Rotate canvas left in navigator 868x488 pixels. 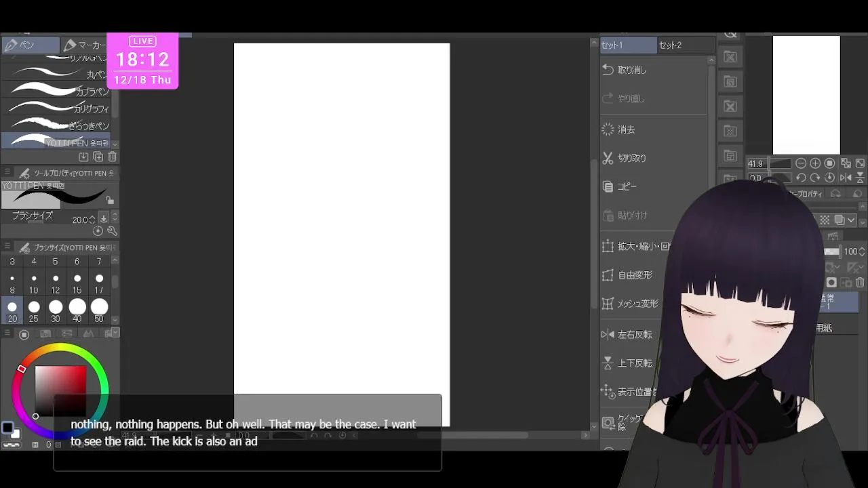click(x=801, y=178)
